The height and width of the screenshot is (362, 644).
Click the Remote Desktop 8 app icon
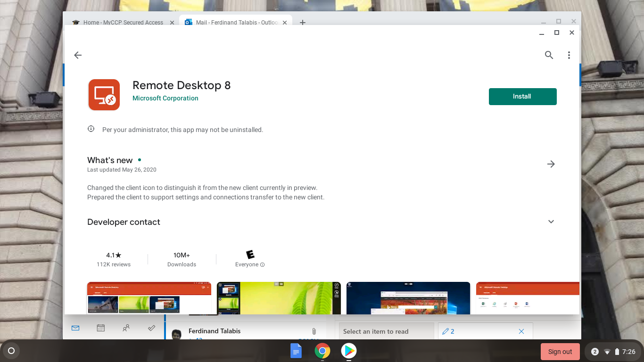coord(104,95)
